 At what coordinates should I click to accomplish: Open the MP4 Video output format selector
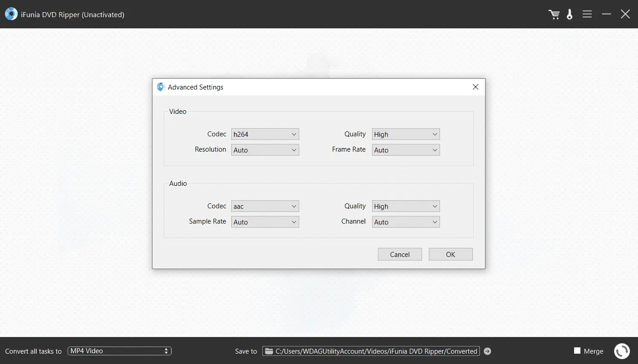119,351
